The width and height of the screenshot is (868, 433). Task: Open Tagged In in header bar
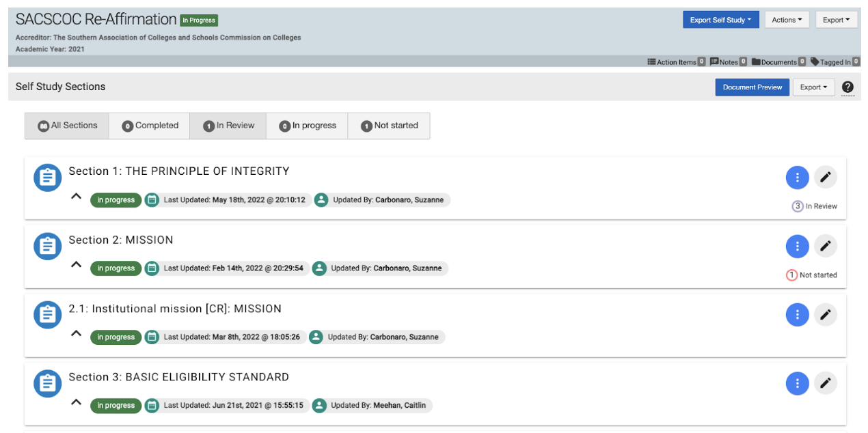click(835, 61)
